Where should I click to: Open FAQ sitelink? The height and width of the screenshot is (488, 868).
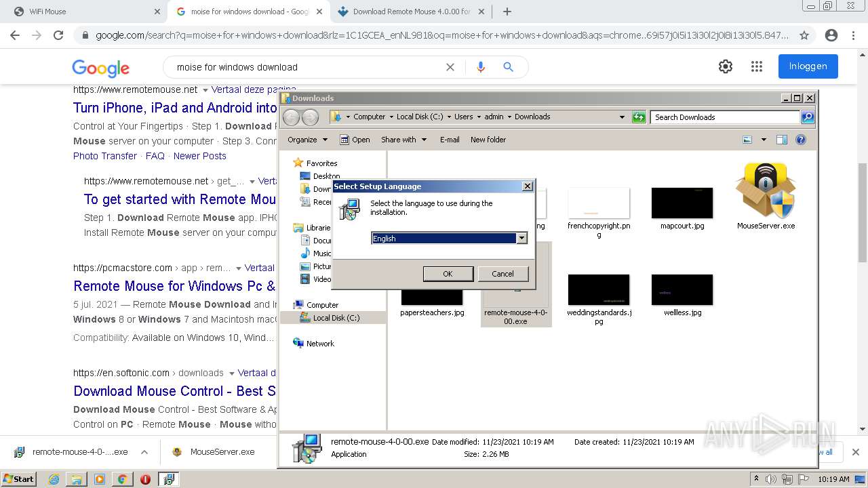[155, 156]
